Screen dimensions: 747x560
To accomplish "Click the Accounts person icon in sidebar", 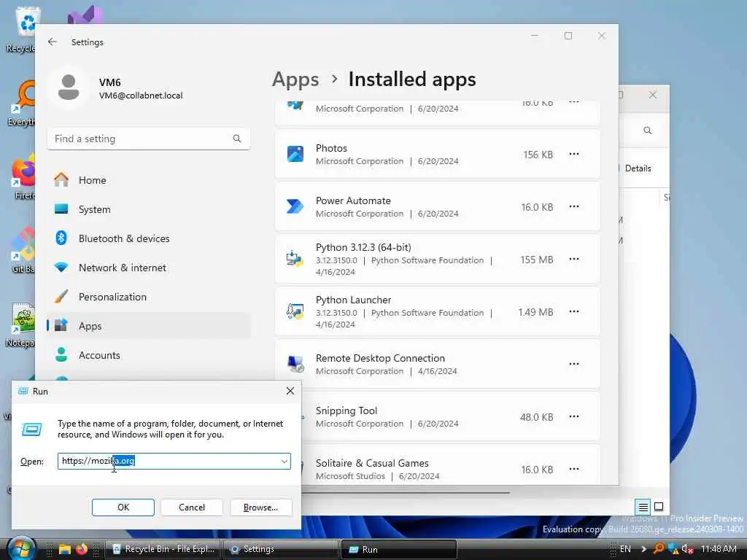I will click(x=61, y=354).
